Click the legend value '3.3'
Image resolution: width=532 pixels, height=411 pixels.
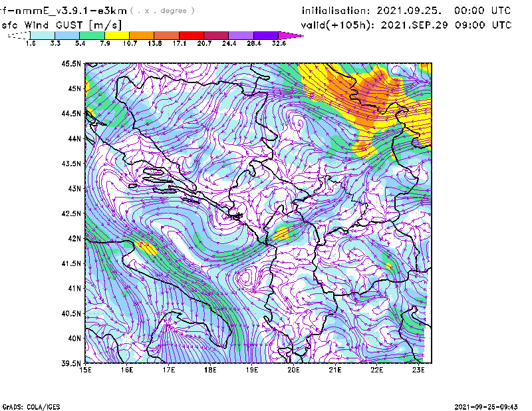55,43
